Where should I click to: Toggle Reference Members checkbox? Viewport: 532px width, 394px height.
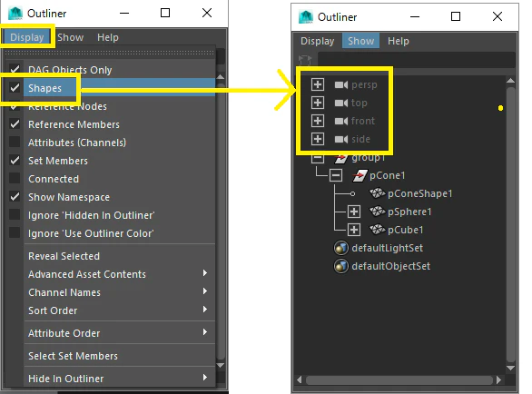[x=15, y=124]
